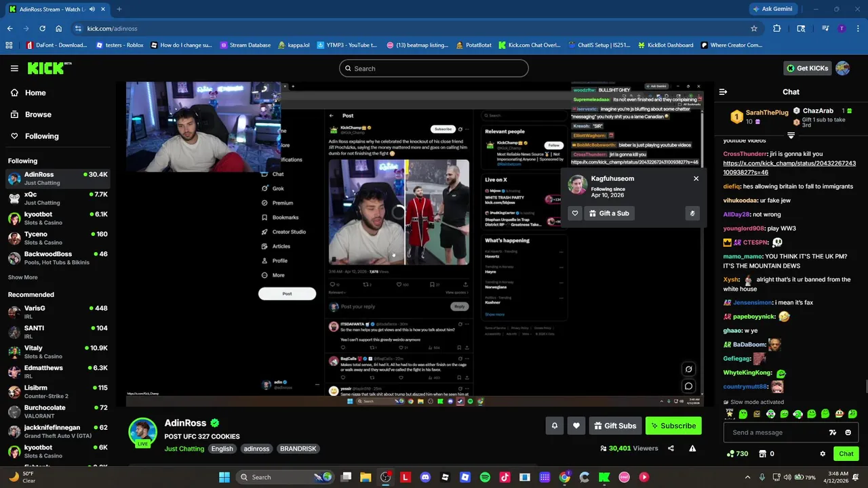Open the channel points shop icon
868x488 pixels.
click(762, 453)
